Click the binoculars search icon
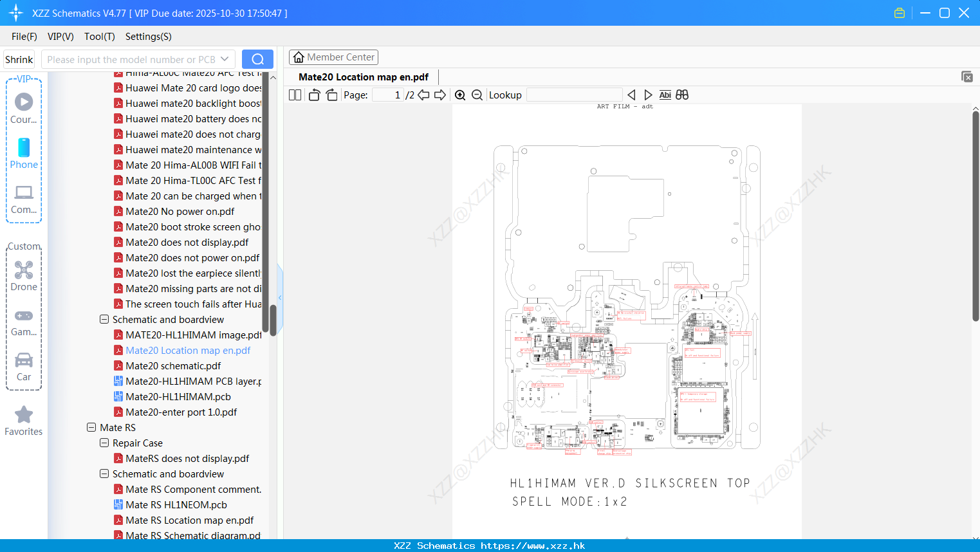 [x=682, y=95]
